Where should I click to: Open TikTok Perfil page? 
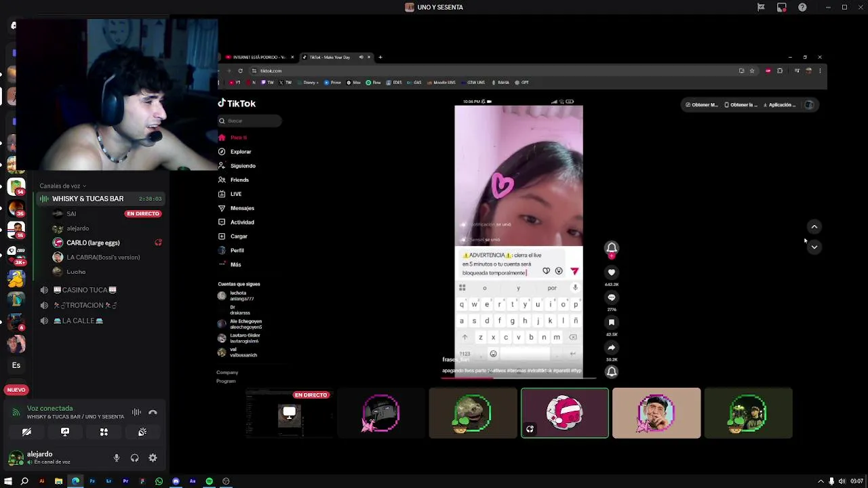point(231,251)
